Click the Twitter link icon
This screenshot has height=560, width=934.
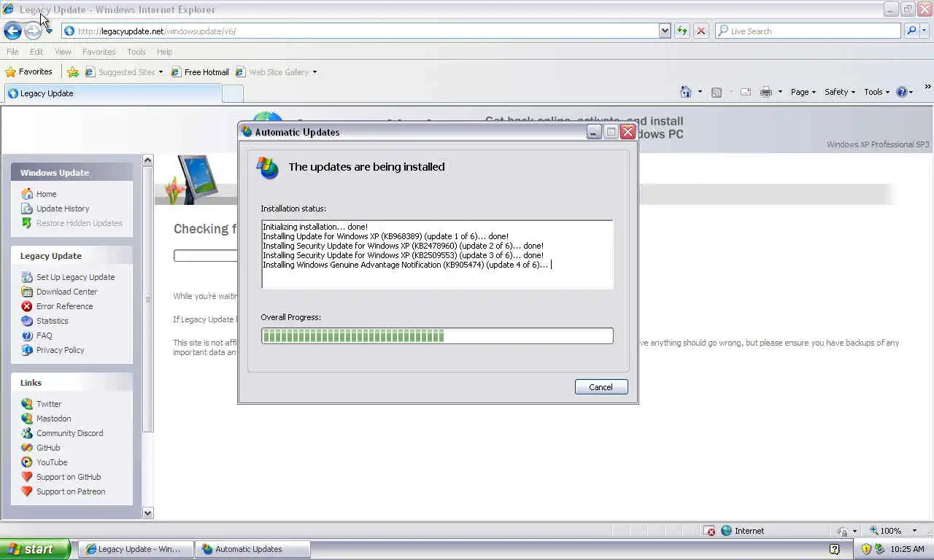[27, 404]
